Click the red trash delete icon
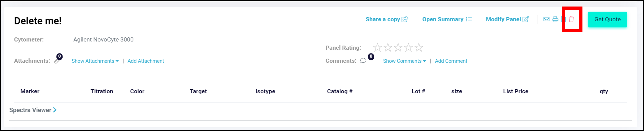 click(x=571, y=19)
